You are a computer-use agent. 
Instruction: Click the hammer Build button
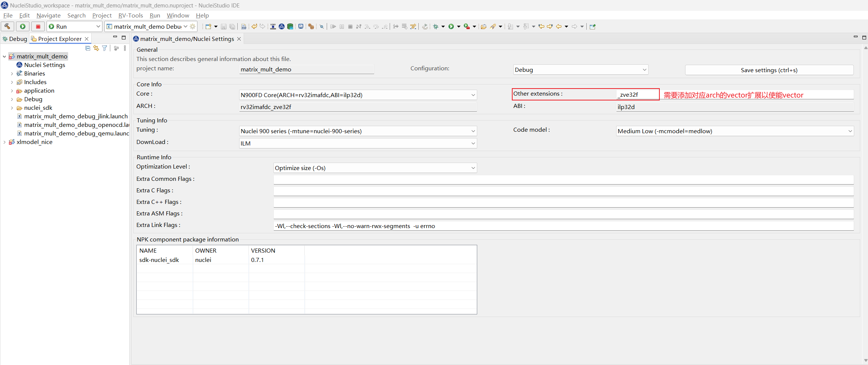point(7,26)
